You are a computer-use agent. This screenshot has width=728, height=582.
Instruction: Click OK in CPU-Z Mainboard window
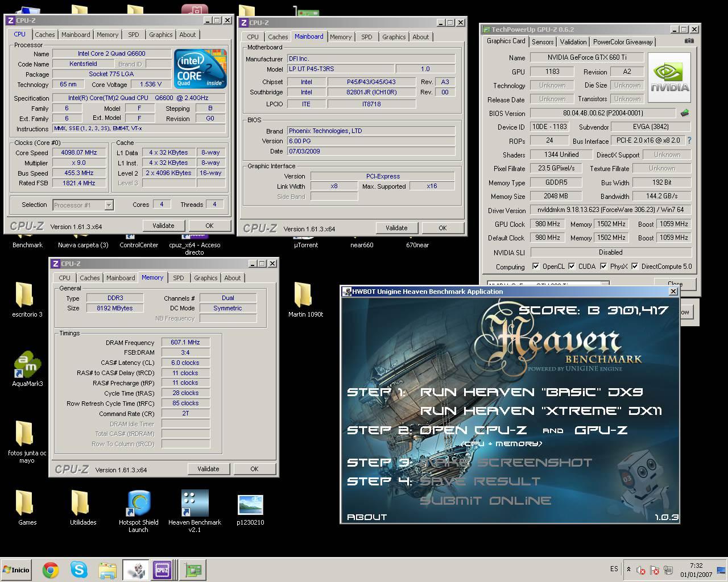pos(442,228)
